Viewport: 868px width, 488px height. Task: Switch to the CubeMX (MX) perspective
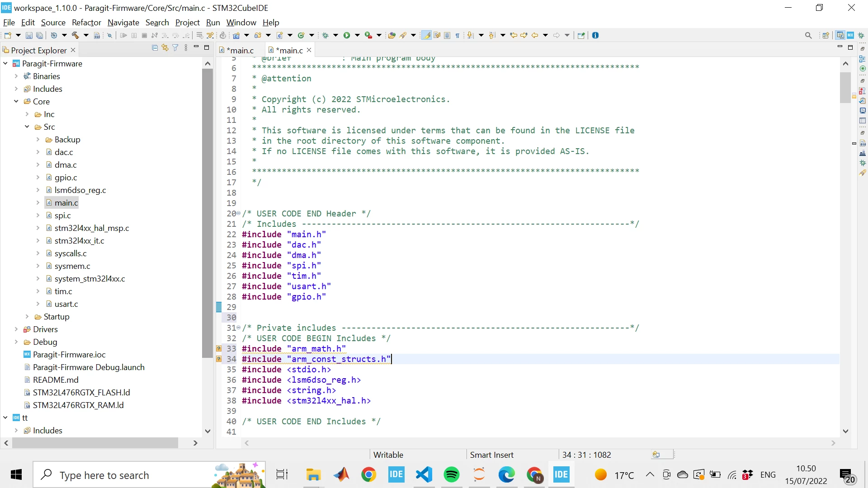tap(851, 35)
